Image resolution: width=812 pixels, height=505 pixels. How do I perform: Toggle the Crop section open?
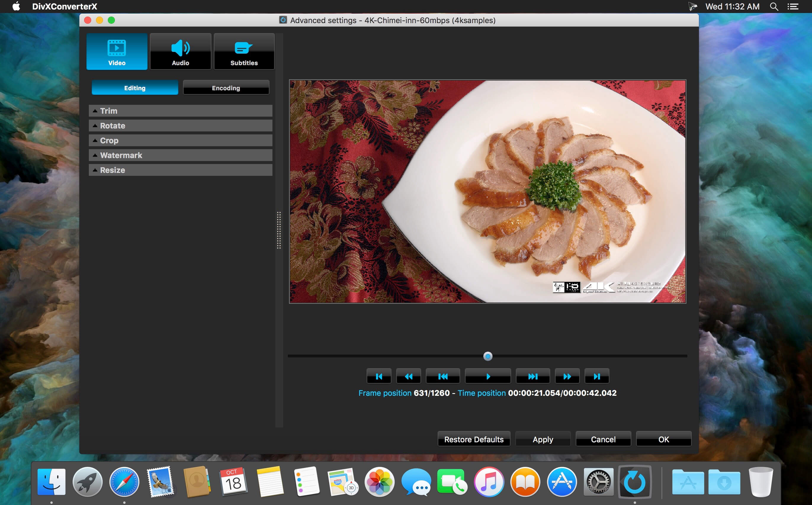[x=182, y=140]
